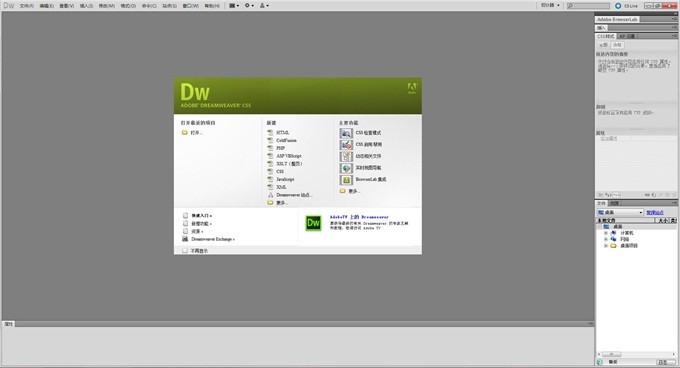The image size is (680, 368).
Task: Open the Extend Dreamweaver gear dropdown
Action: pyautogui.click(x=249, y=6)
